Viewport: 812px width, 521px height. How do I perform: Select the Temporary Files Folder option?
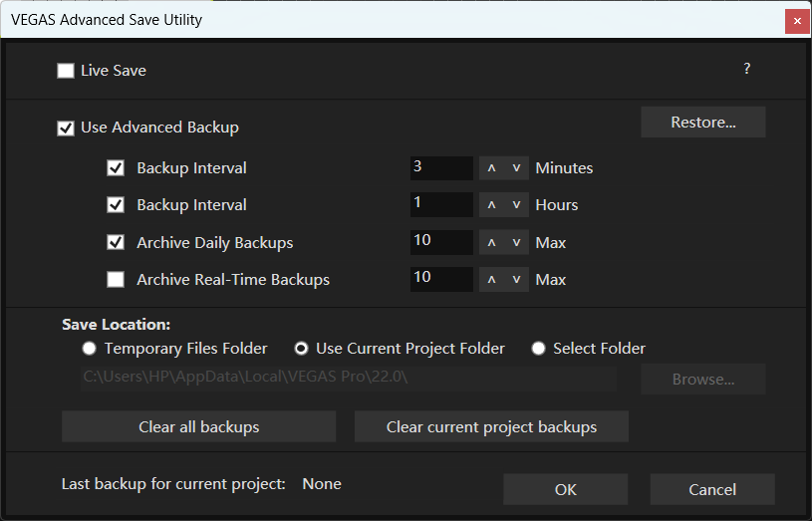pyautogui.click(x=90, y=349)
